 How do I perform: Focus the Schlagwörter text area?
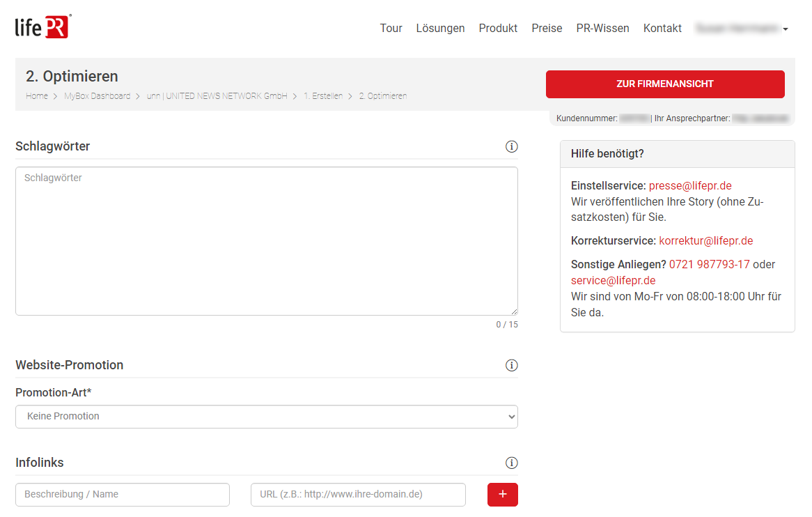pyautogui.click(x=266, y=240)
